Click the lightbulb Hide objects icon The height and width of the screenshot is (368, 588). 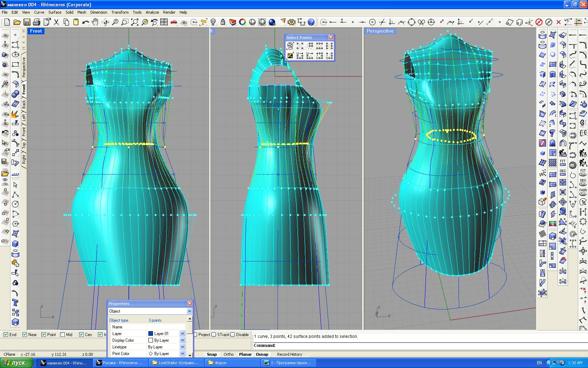click(x=213, y=22)
